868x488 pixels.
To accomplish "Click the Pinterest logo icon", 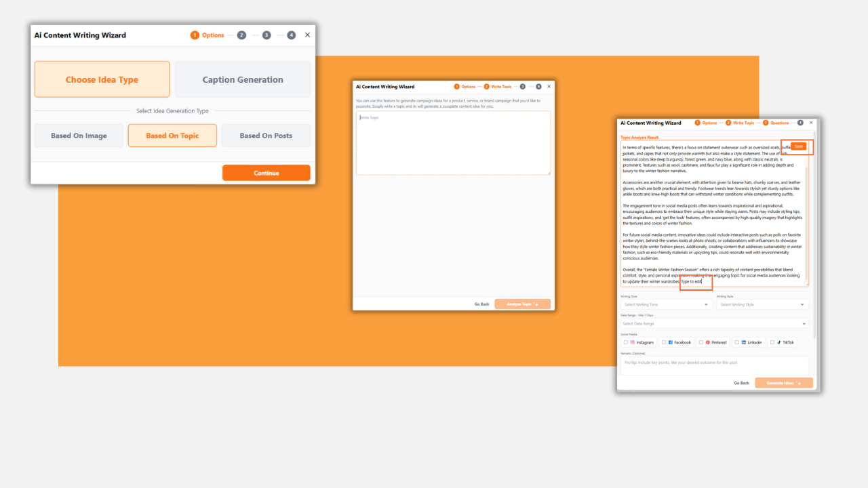I will pyautogui.click(x=708, y=342).
